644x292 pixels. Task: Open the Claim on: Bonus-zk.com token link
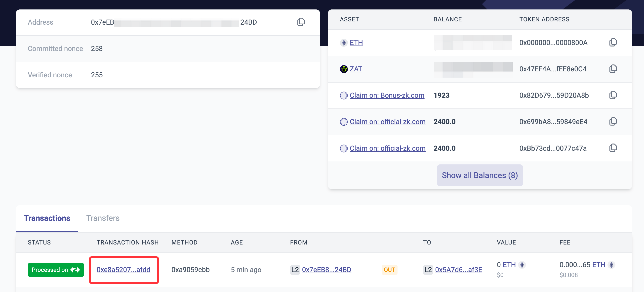[x=387, y=95]
